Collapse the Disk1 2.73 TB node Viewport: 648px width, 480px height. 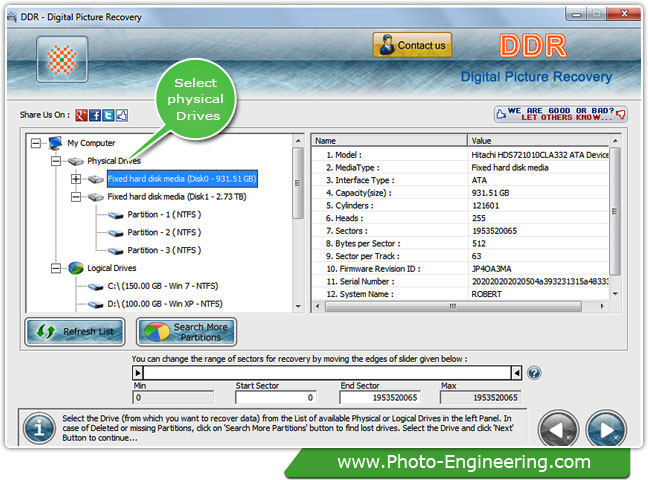click(76, 197)
